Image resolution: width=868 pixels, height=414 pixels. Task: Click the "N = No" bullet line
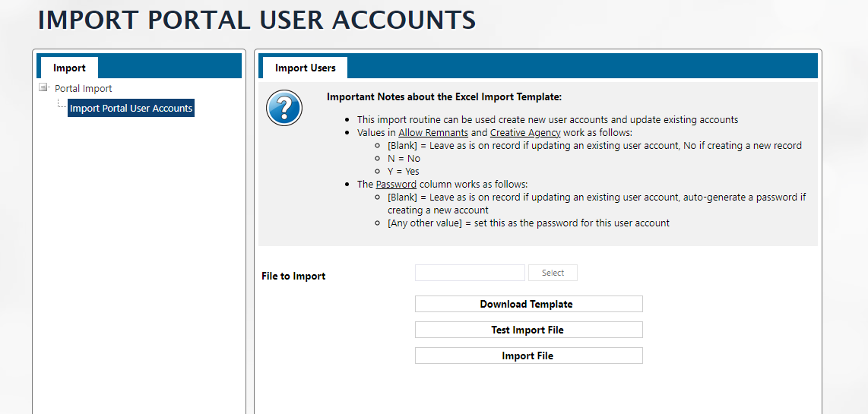pos(404,159)
